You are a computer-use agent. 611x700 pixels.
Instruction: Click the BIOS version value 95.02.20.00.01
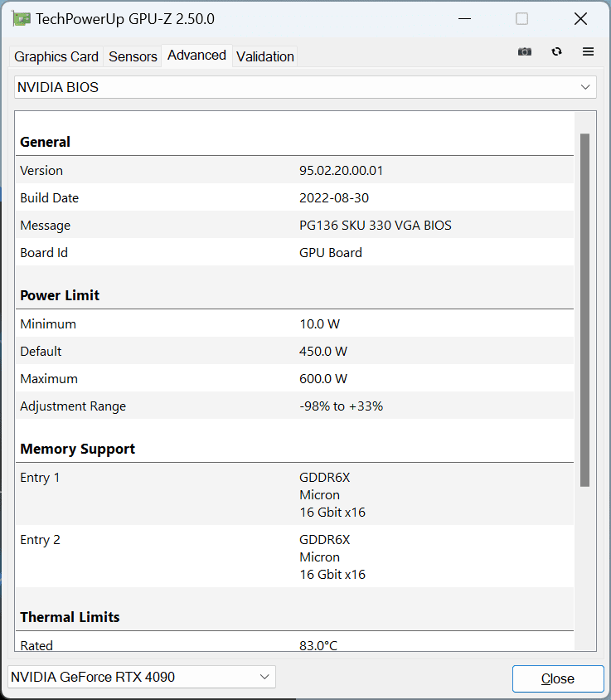(x=341, y=171)
